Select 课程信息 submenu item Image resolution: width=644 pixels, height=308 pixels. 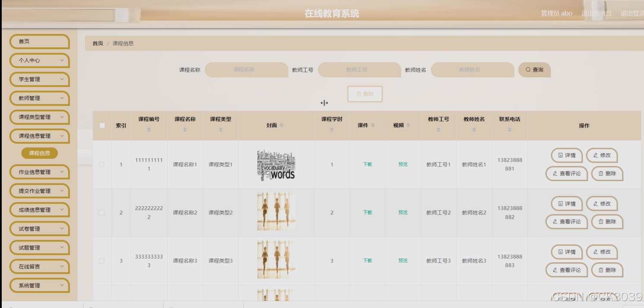click(x=40, y=153)
